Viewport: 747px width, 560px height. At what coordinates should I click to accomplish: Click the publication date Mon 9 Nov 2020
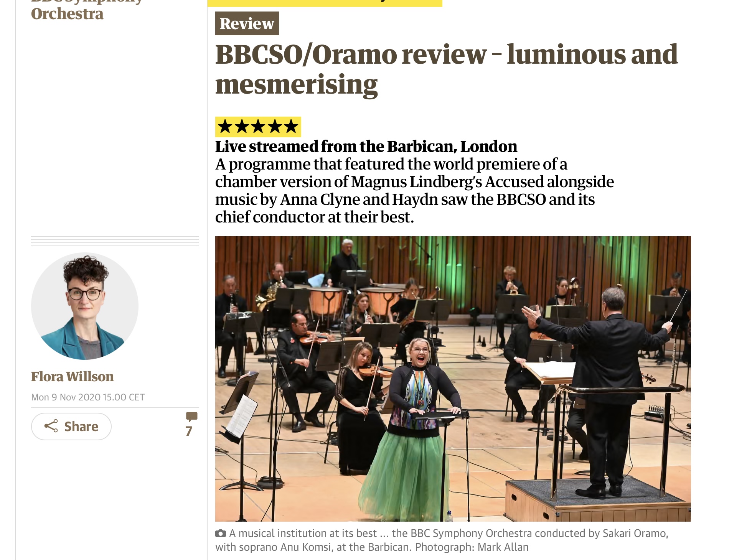point(88,397)
